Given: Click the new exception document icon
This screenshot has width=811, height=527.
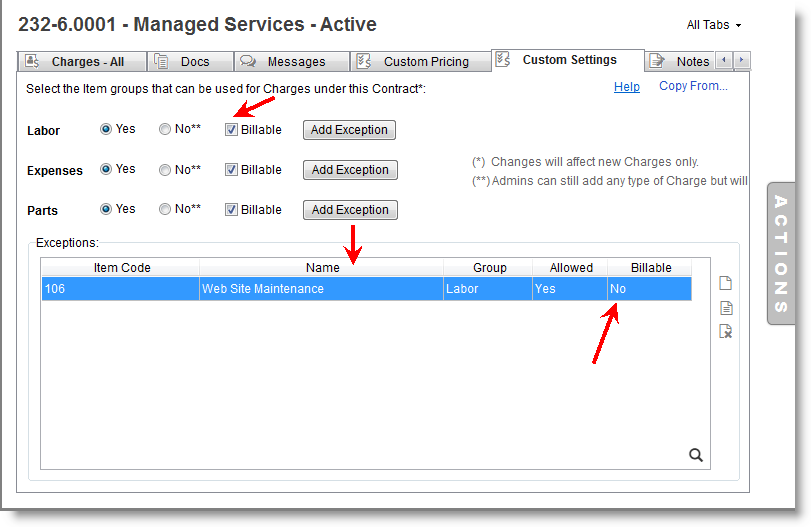Looking at the screenshot, I should click(x=727, y=284).
